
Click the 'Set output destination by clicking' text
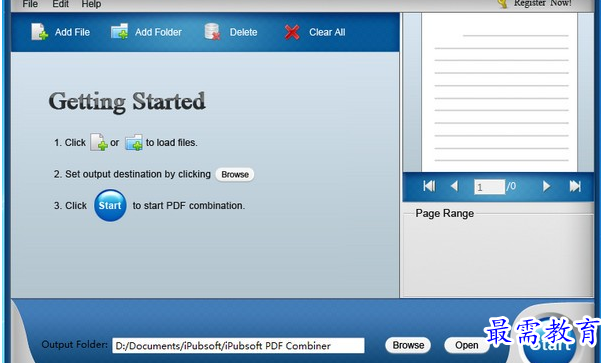click(x=138, y=174)
